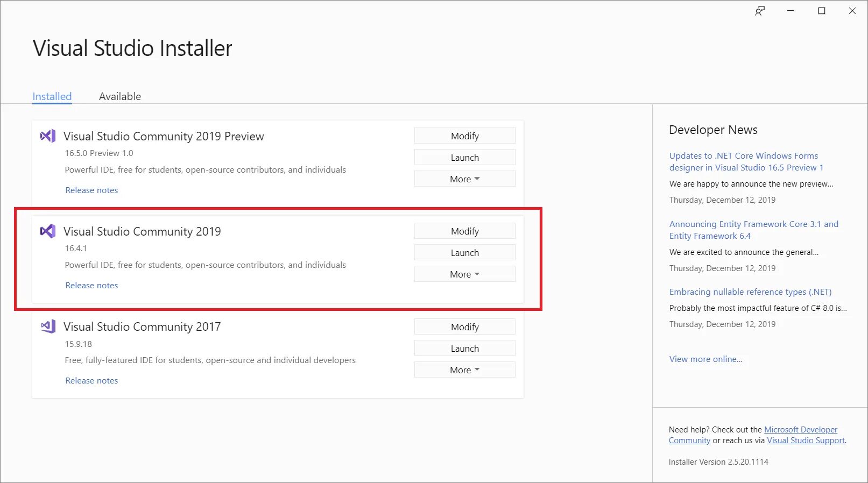868x483 pixels.
Task: Open Announcing Entity Framework Core 3.1 article
Action: (x=754, y=230)
